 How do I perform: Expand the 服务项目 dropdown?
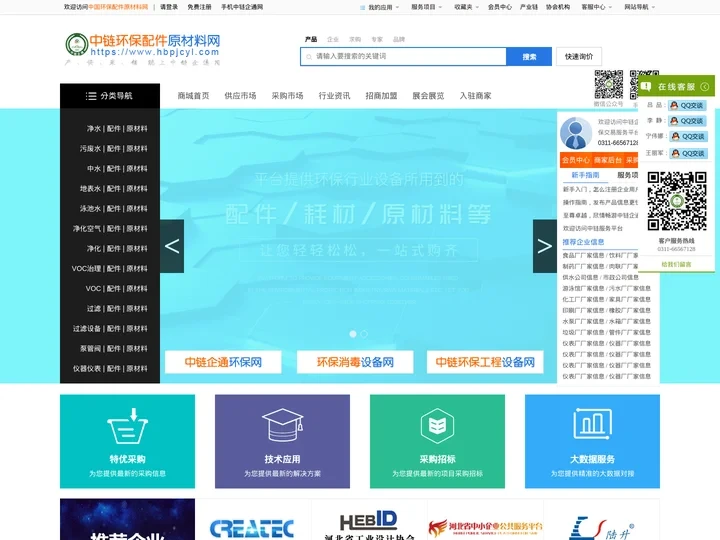coord(427,7)
